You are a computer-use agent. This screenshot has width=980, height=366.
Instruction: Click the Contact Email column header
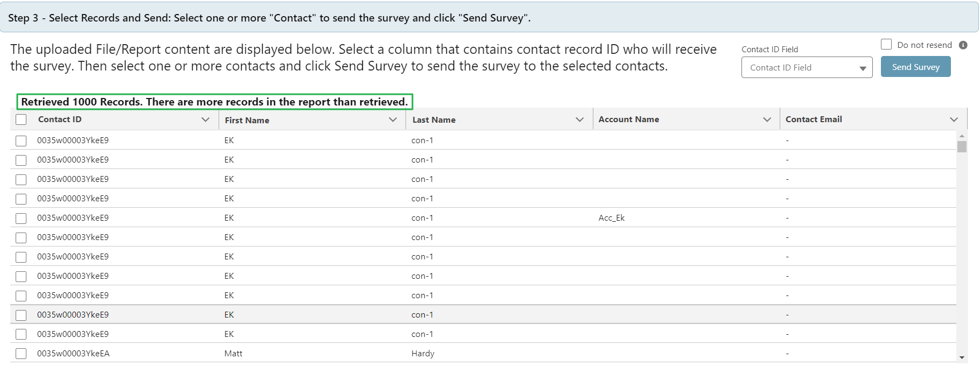[x=814, y=119]
